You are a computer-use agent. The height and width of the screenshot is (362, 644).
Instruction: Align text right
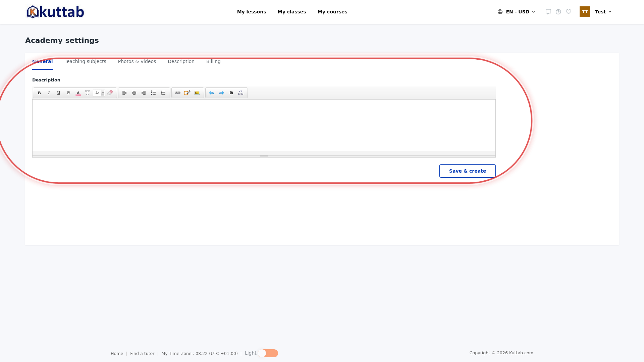pos(144,93)
